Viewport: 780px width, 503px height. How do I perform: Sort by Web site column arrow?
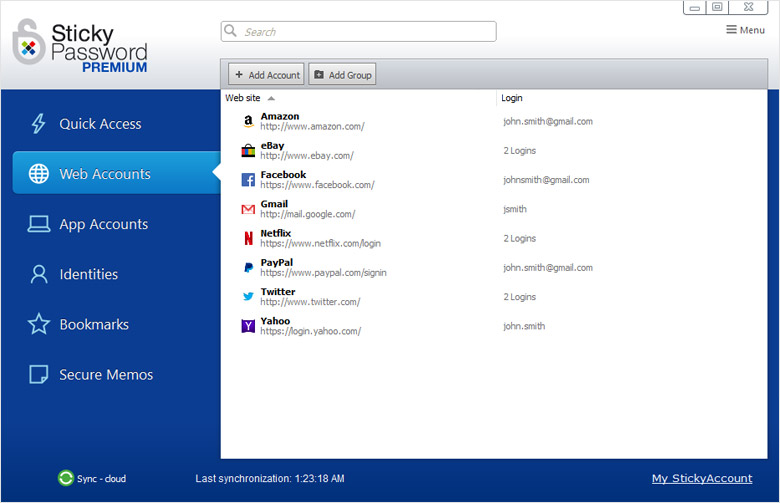[271, 99]
